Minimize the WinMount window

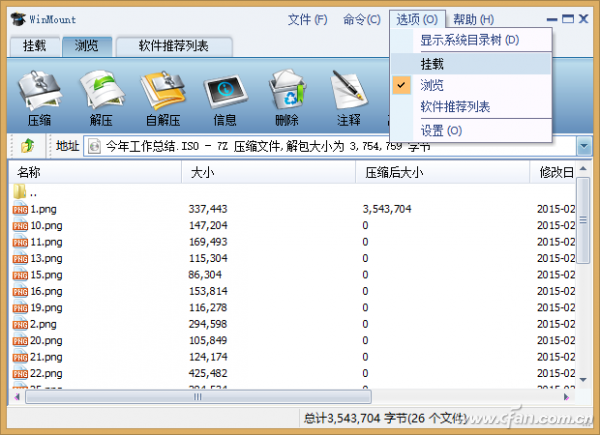tap(552, 19)
